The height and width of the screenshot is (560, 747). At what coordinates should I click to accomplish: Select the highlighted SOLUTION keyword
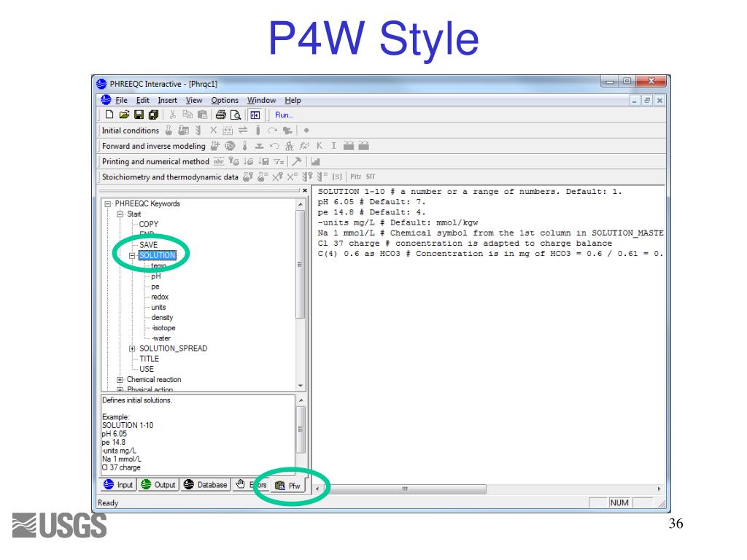(158, 256)
